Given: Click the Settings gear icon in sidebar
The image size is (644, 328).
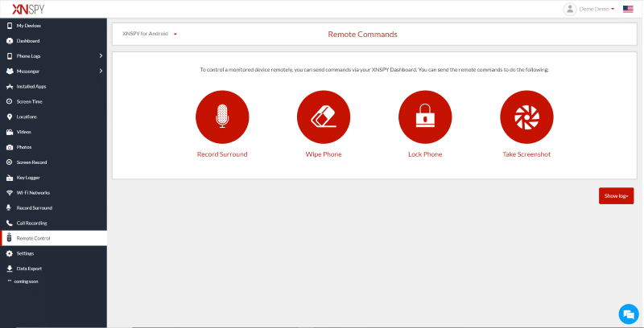Looking at the screenshot, I should [x=10, y=253].
